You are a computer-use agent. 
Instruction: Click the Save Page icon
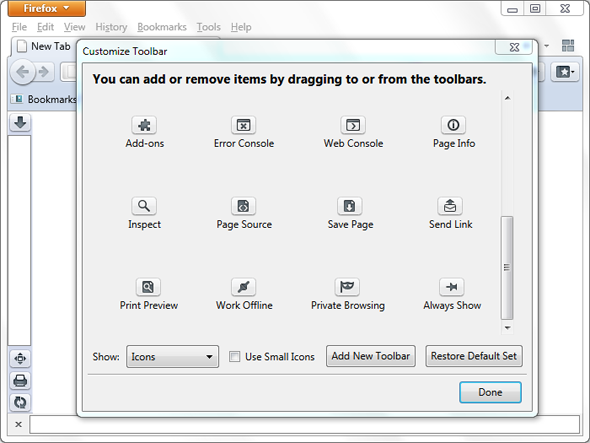click(350, 206)
